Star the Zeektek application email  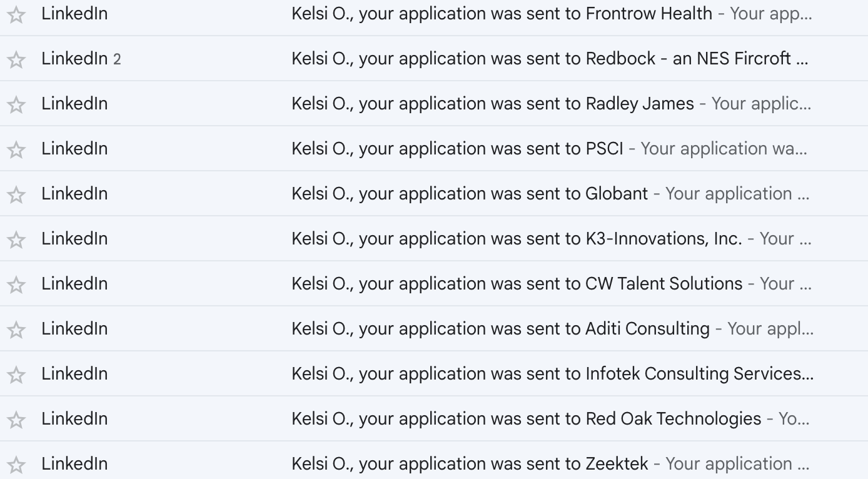16,465
